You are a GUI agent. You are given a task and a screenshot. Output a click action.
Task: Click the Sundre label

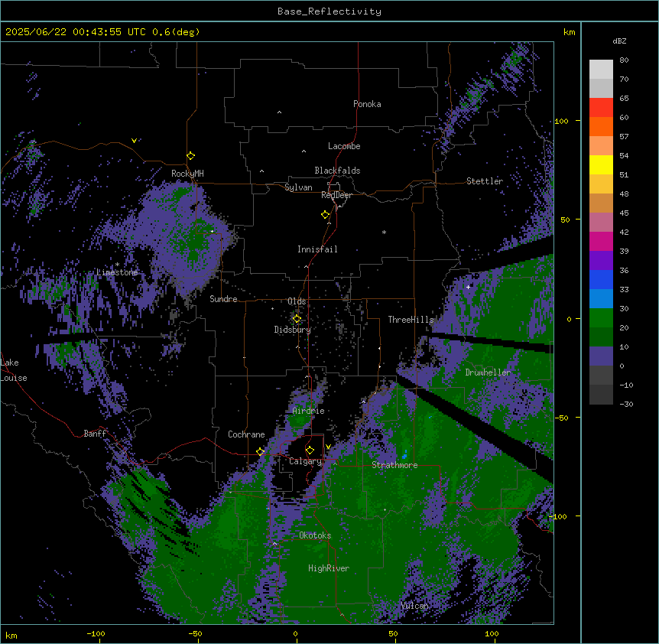(223, 299)
